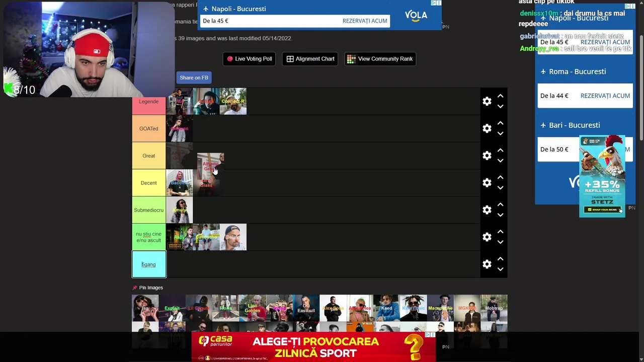Image resolution: width=644 pixels, height=362 pixels.
Task: Select Deliric image in bottom tier
Action: (233, 237)
